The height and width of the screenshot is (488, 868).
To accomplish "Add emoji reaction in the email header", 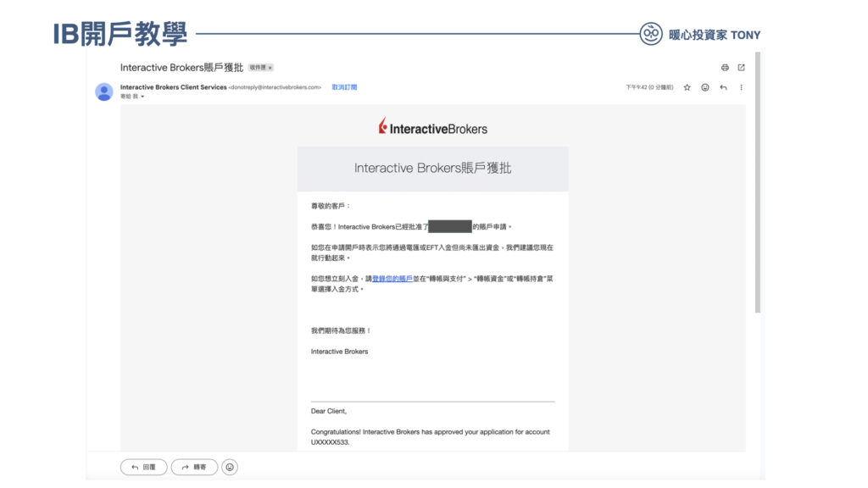I will click(x=705, y=87).
